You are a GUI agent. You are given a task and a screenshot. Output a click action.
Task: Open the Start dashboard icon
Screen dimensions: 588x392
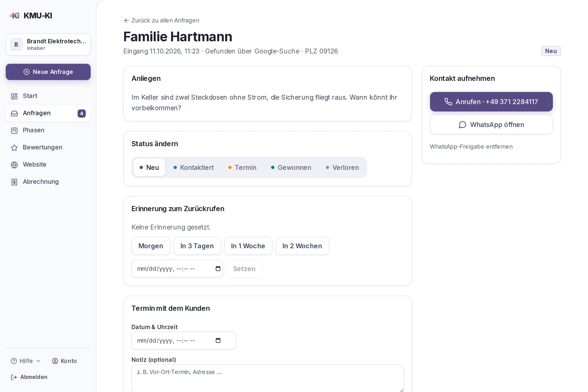tap(14, 96)
